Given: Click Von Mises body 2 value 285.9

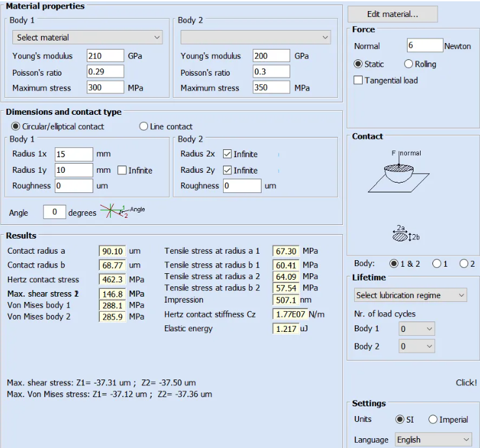Looking at the screenshot, I should pyautogui.click(x=112, y=317).
